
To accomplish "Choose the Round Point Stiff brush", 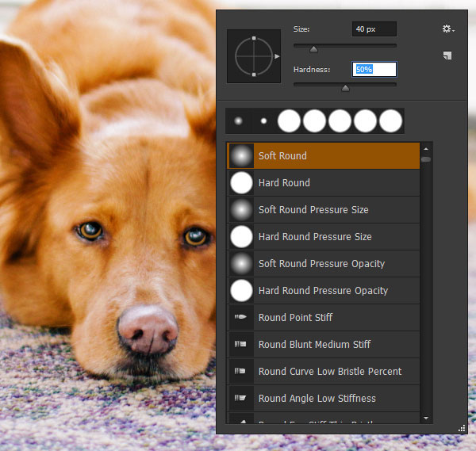I will coord(324,318).
